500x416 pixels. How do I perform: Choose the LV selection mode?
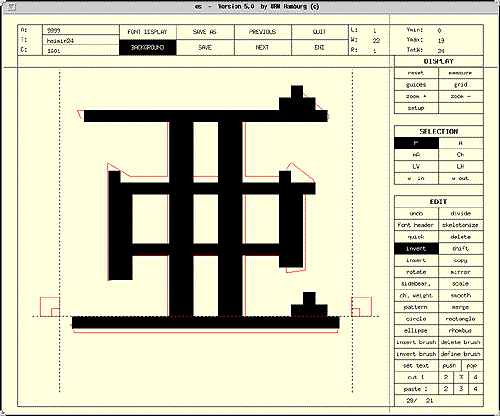(416, 166)
